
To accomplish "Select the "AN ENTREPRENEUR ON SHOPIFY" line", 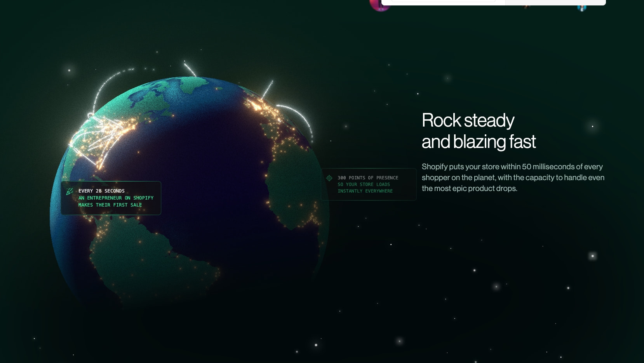I will [116, 198].
